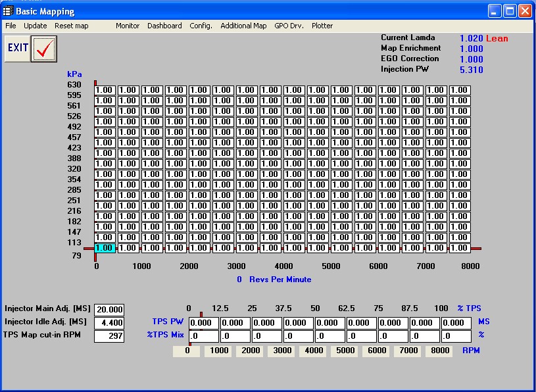Click %TPS Mix field above 4000 RPM
Screen dimensions: 536x392
(x=329, y=336)
